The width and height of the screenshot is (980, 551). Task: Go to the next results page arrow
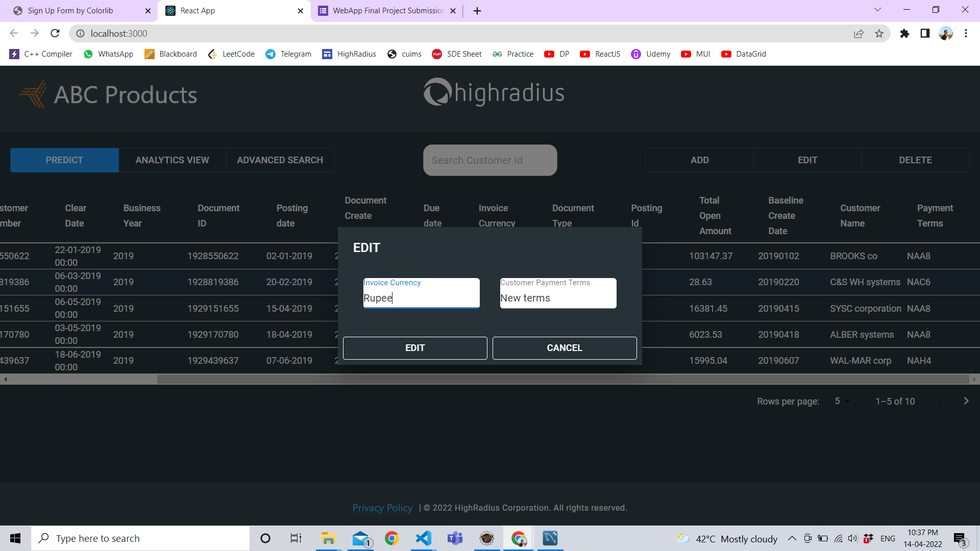click(966, 402)
